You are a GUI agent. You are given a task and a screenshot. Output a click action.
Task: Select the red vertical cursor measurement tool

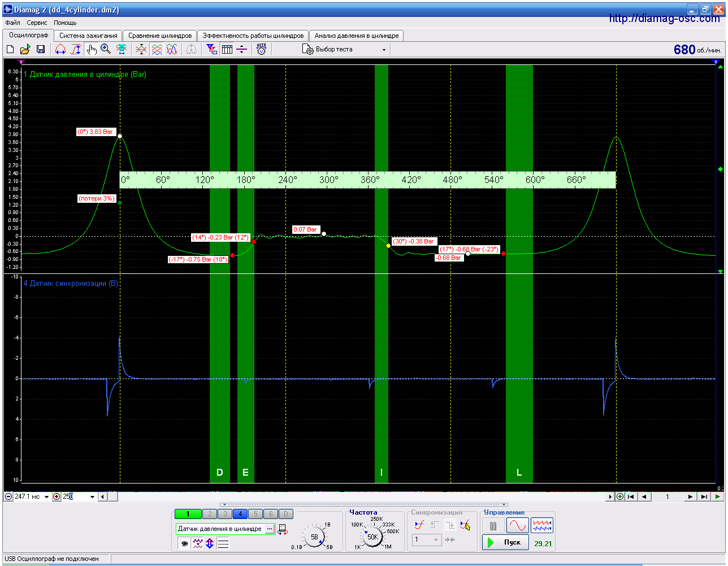76,50
